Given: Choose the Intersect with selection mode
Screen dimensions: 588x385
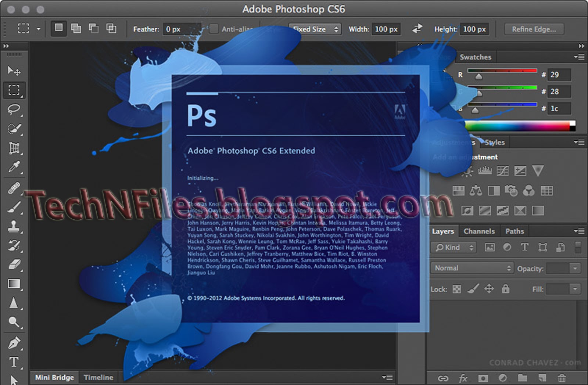Looking at the screenshot, I should click(x=111, y=28).
